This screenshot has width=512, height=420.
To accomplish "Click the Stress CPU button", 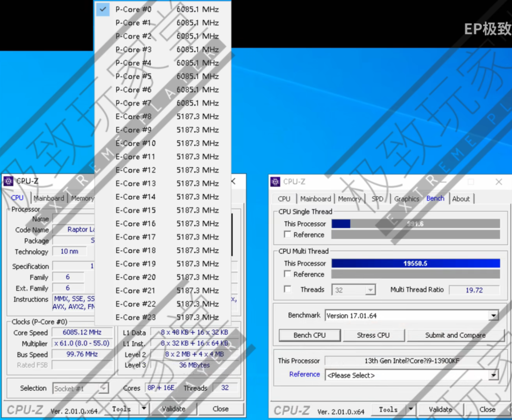I will (373, 335).
